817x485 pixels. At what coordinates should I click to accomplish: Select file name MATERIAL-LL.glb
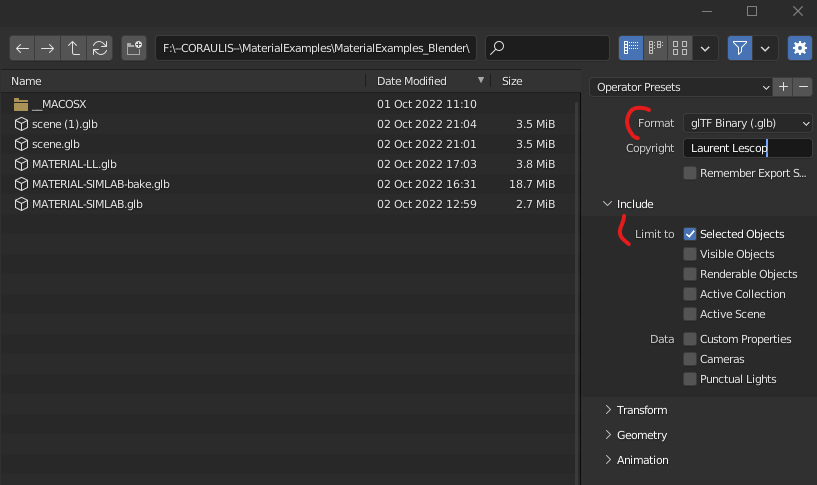pyautogui.click(x=74, y=164)
